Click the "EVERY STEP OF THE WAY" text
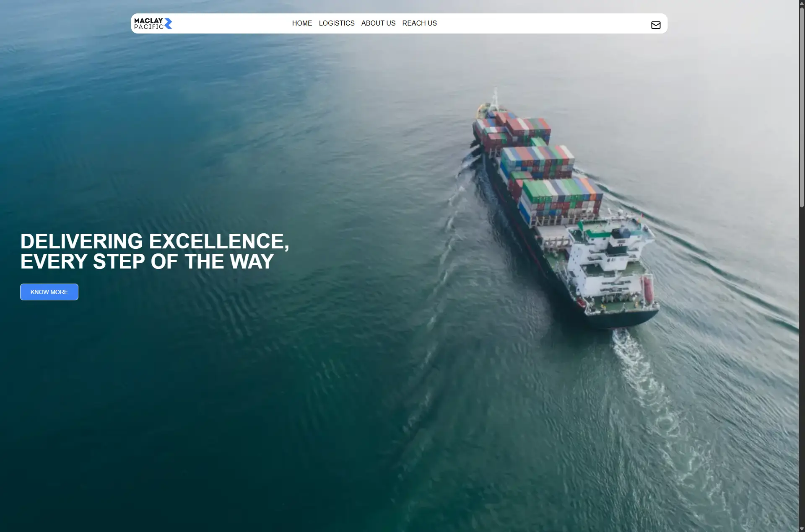805x532 pixels. coord(147,261)
